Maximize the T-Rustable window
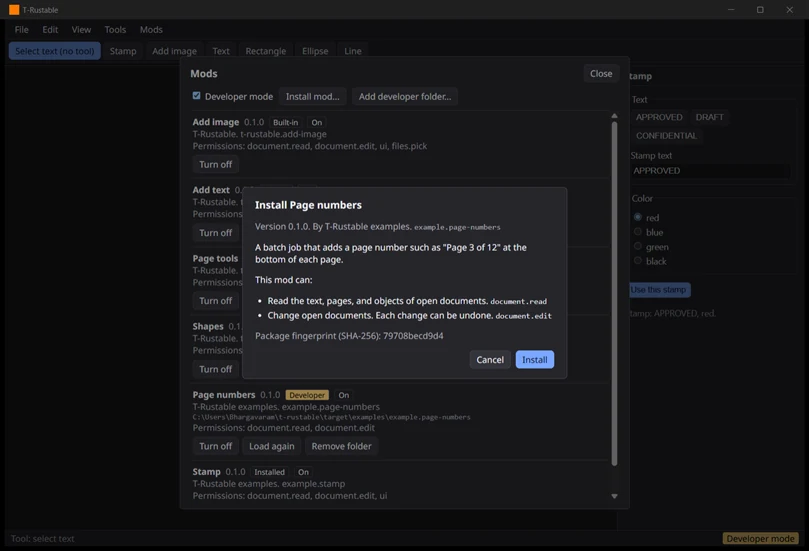The image size is (809, 551). [x=760, y=10]
